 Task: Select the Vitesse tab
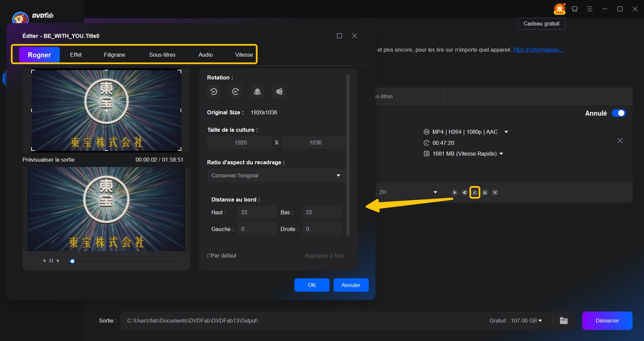coord(244,55)
